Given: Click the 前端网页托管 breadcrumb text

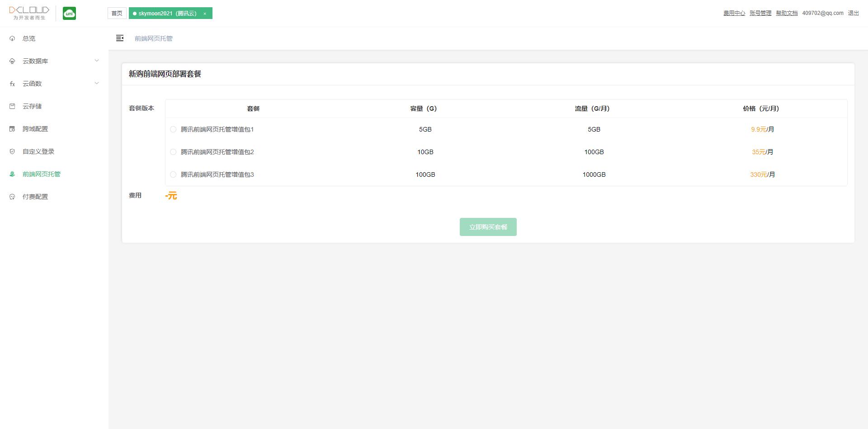Looking at the screenshot, I should click(154, 38).
